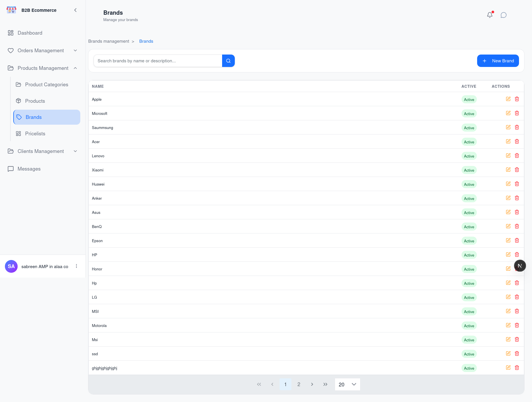Open the notifications bell
Screen dimensions: 532x402
[490, 15]
